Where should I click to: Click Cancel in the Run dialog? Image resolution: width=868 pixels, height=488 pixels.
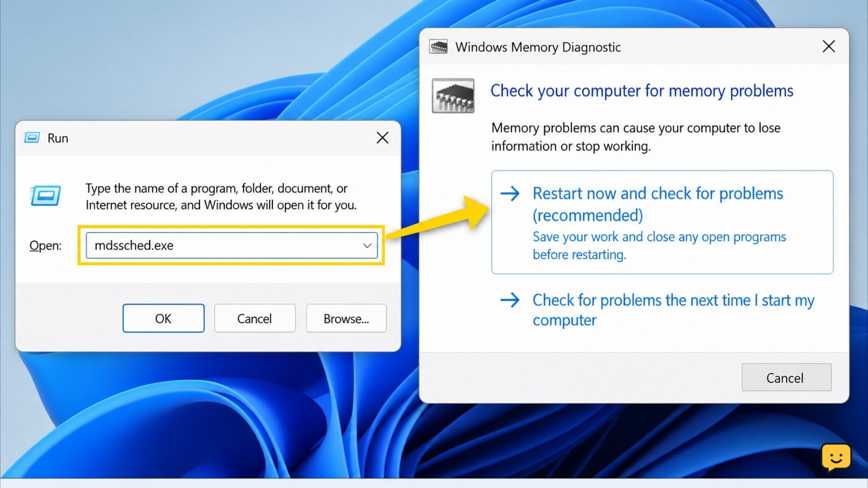pos(254,318)
